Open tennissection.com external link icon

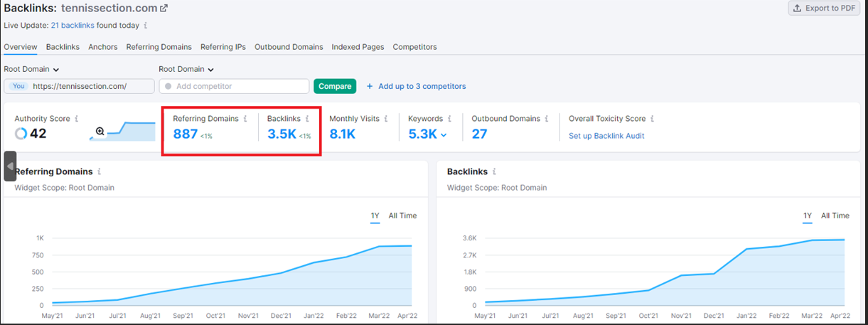[164, 9]
